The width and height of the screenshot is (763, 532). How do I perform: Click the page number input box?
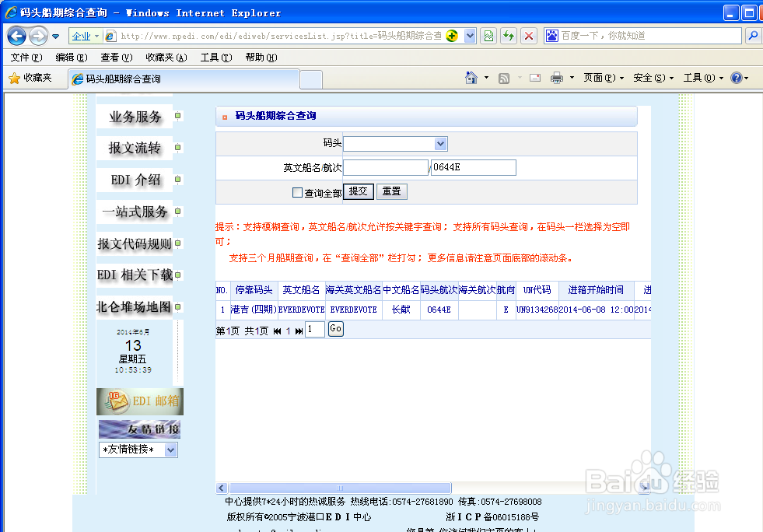click(315, 329)
